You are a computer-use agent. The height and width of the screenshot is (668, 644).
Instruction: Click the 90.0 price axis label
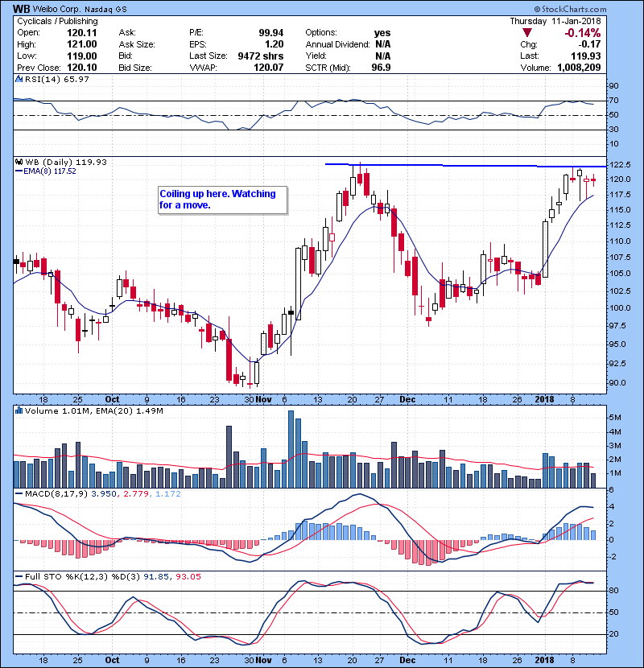tap(617, 382)
